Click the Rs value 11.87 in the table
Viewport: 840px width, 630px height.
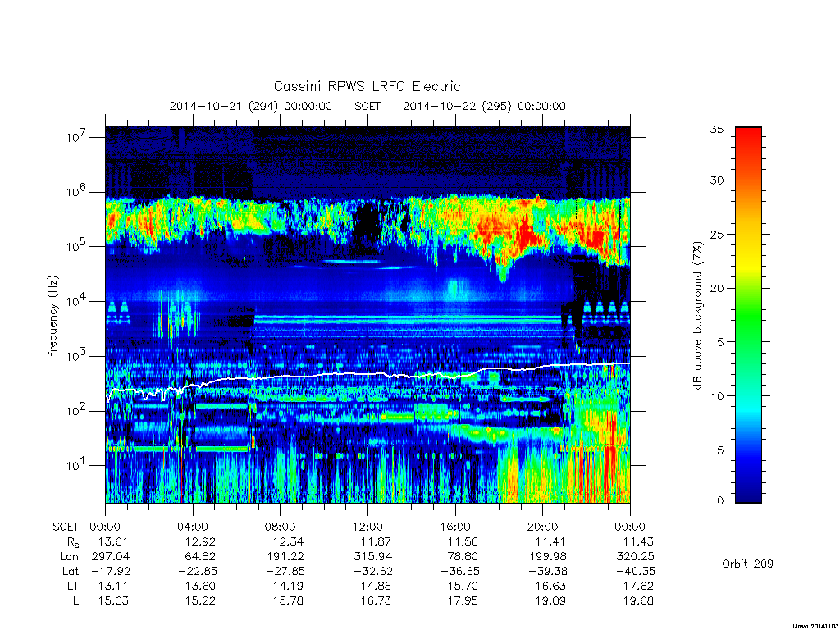point(375,541)
